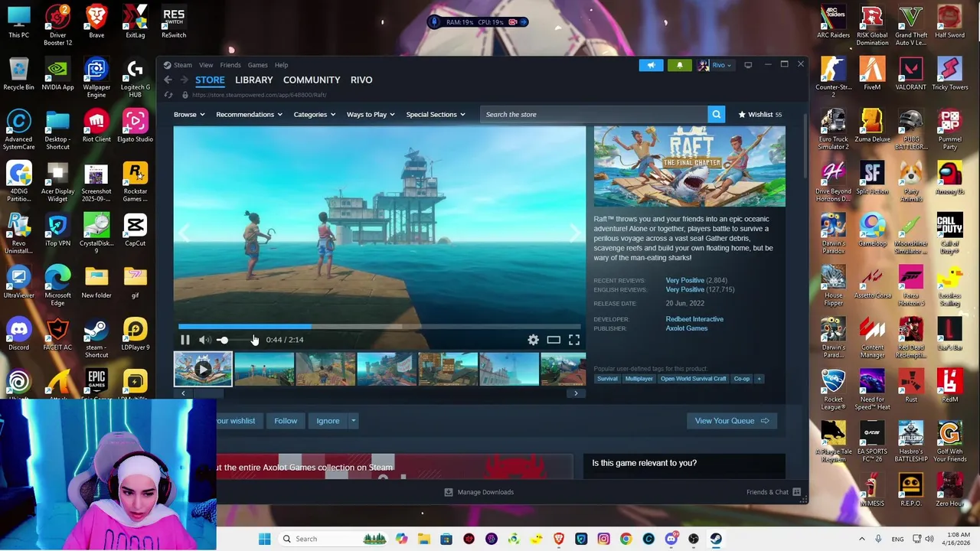Toggle Steam Big Picture mode icon
Screen dimensions: 980x551
pos(748,65)
